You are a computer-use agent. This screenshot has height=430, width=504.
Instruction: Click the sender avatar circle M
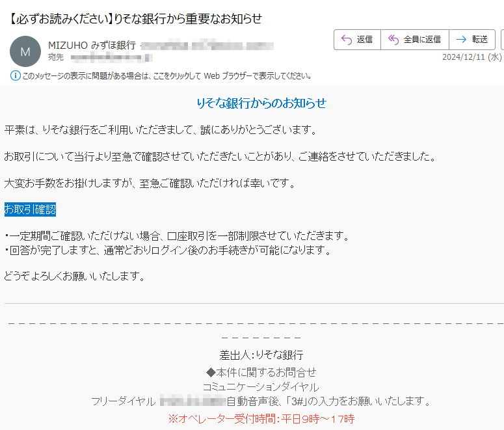pyautogui.click(x=25, y=51)
